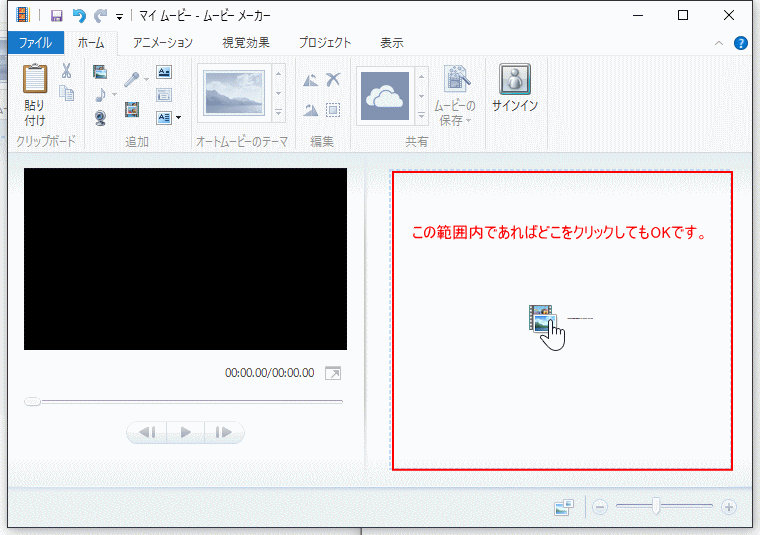Click the Sign in (サインイン) button

pyautogui.click(x=515, y=88)
